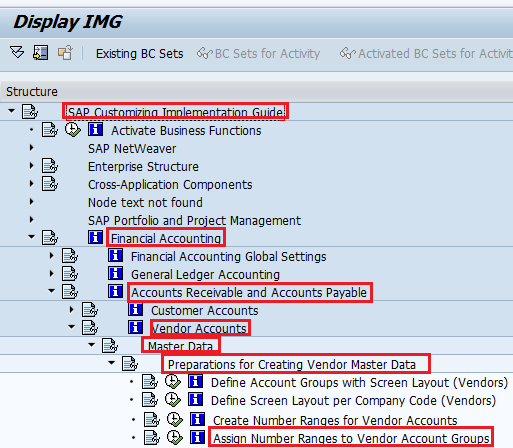Expand the Enterprise Structure node

31,166
